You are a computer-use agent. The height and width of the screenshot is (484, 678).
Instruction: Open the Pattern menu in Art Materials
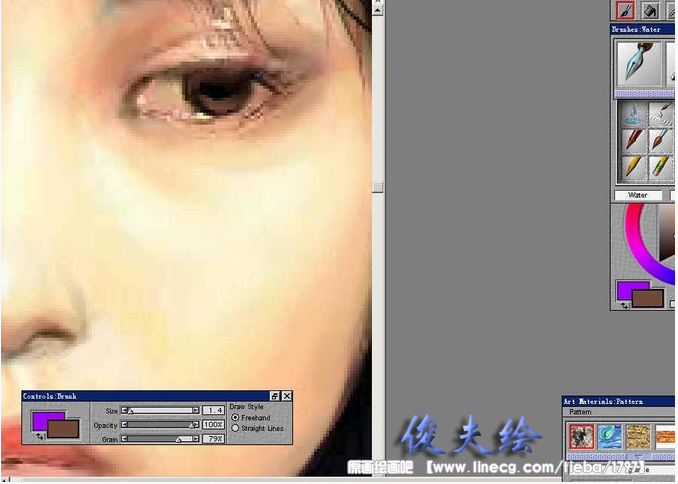coord(580,412)
